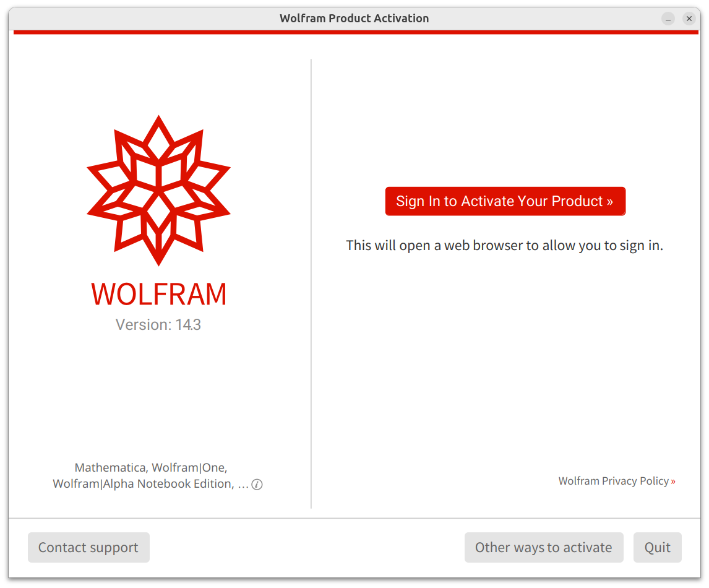
Task: Click the WOLFRAM wordmark text
Action: click(159, 295)
